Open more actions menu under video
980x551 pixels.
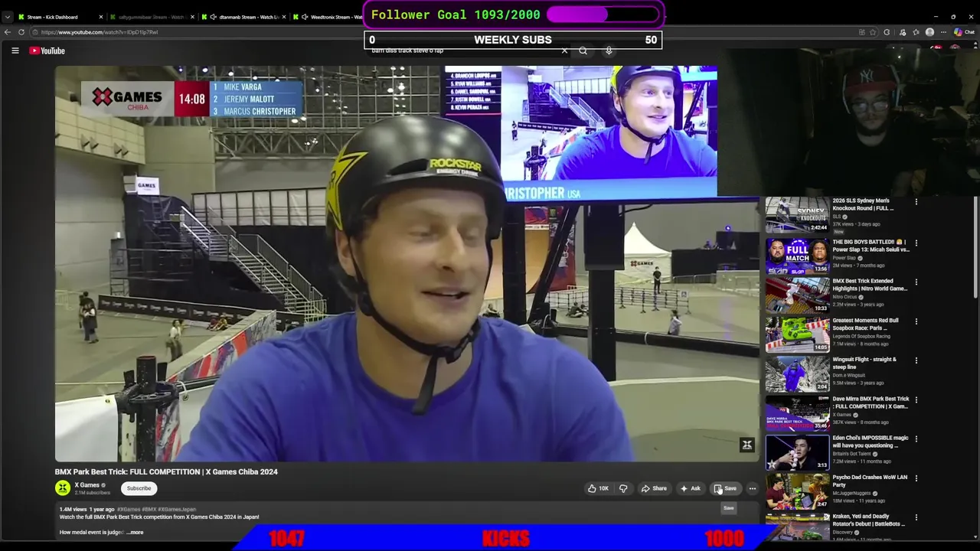tap(753, 488)
